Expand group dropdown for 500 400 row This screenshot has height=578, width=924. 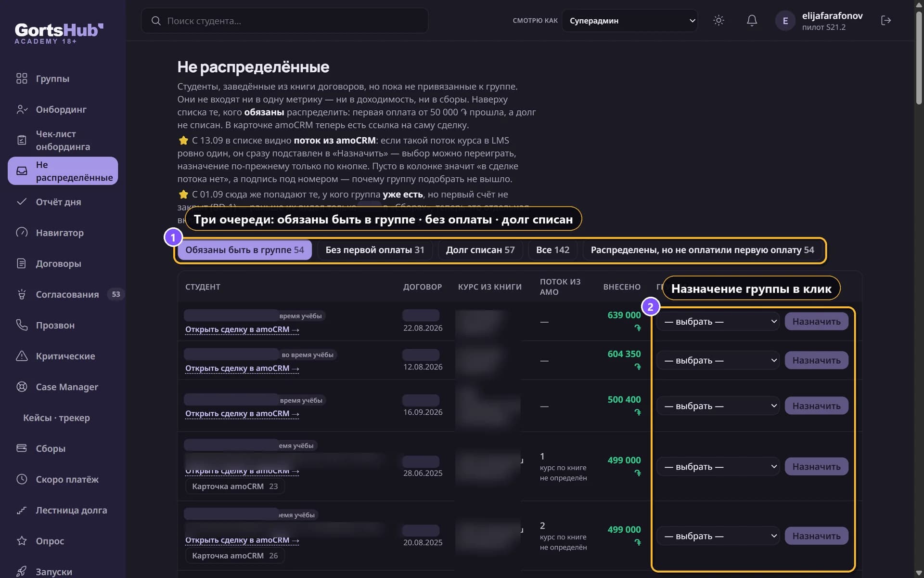coord(718,406)
